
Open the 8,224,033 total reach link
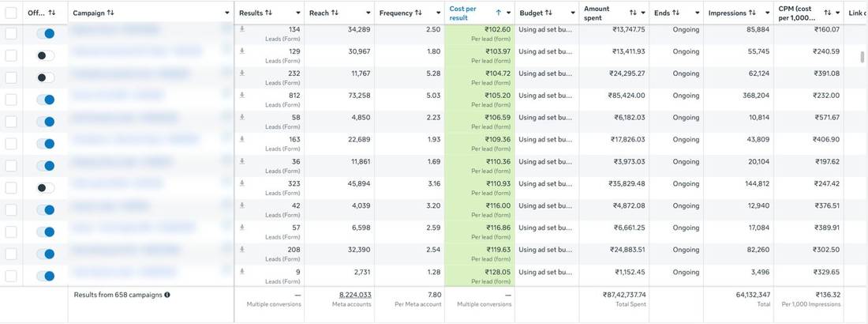coord(355,295)
